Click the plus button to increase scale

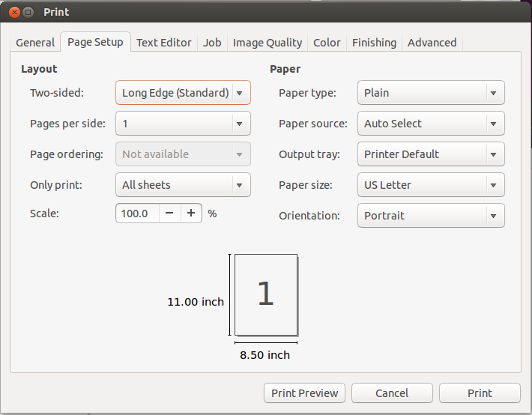[192, 213]
